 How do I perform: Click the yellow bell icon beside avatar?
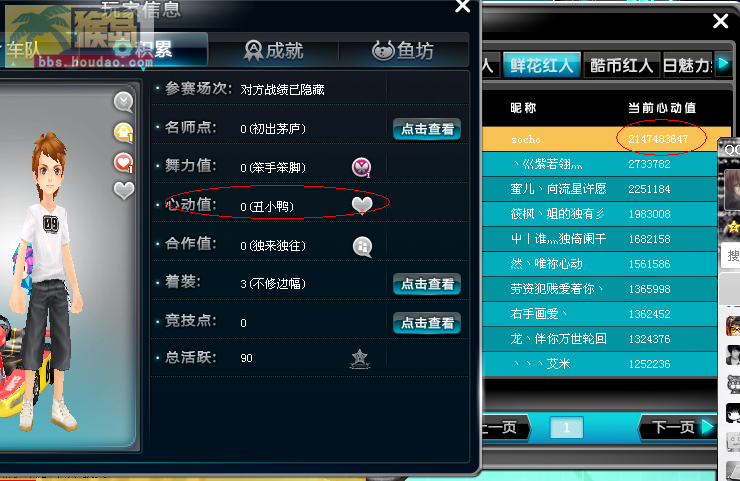[124, 132]
